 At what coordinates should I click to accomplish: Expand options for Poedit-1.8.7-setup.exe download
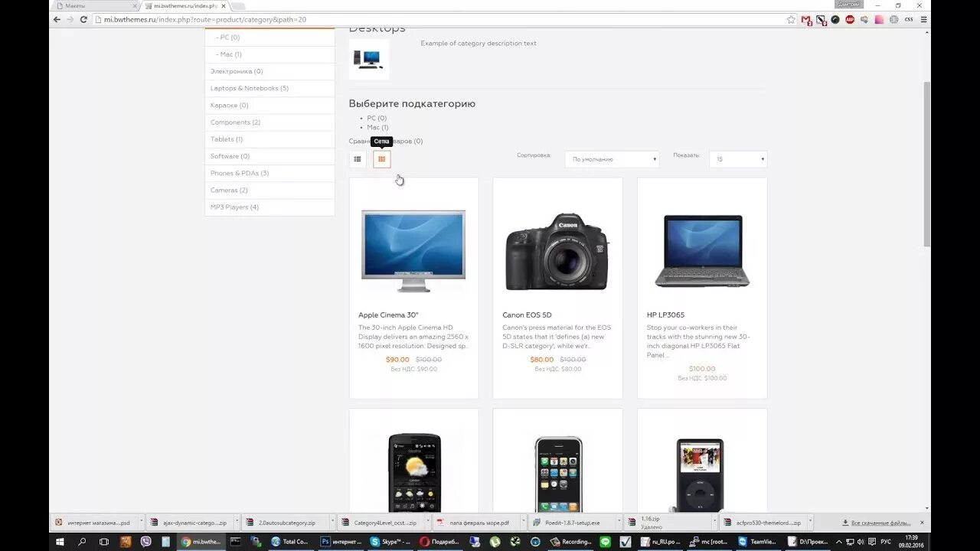pos(618,523)
